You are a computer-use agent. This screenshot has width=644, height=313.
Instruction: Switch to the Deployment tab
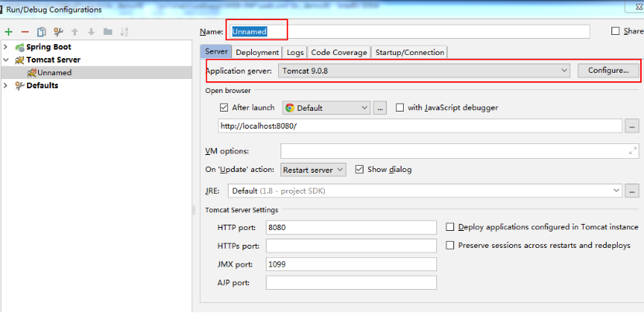257,53
